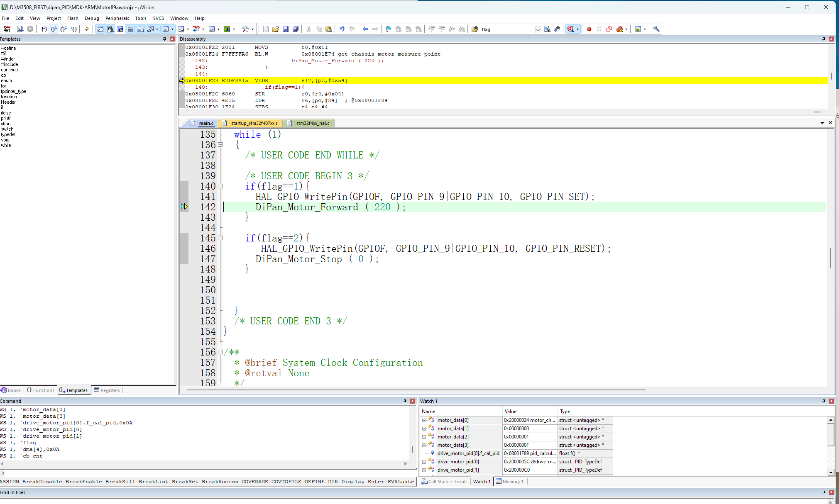The width and height of the screenshot is (839, 504).
Task: Click the Indent selection icon
Action: click(x=432, y=29)
